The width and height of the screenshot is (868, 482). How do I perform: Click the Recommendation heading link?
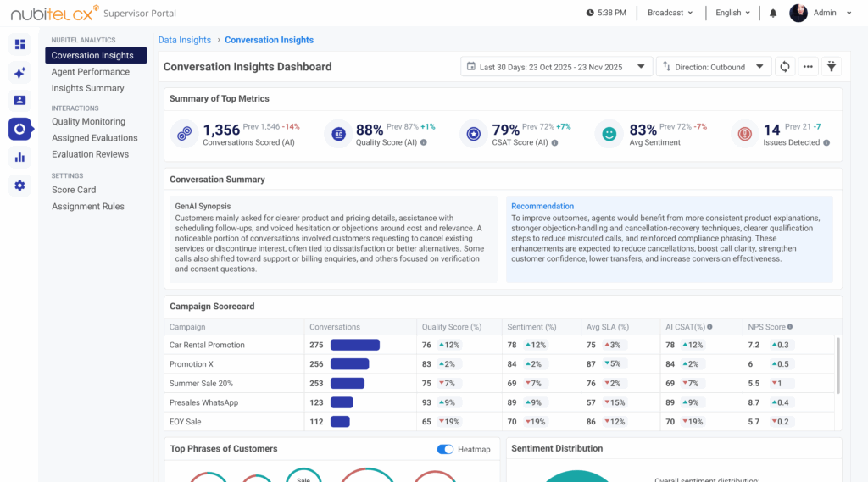(542, 206)
